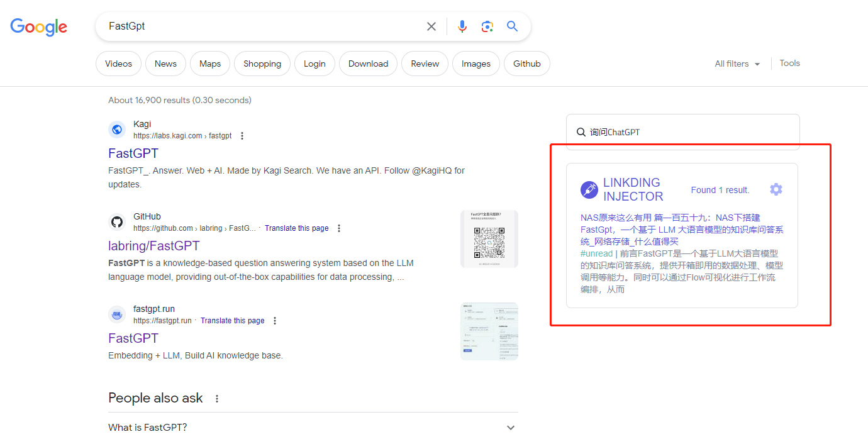Open Google Lens image search
This screenshot has width=868, height=444.
coord(487,26)
